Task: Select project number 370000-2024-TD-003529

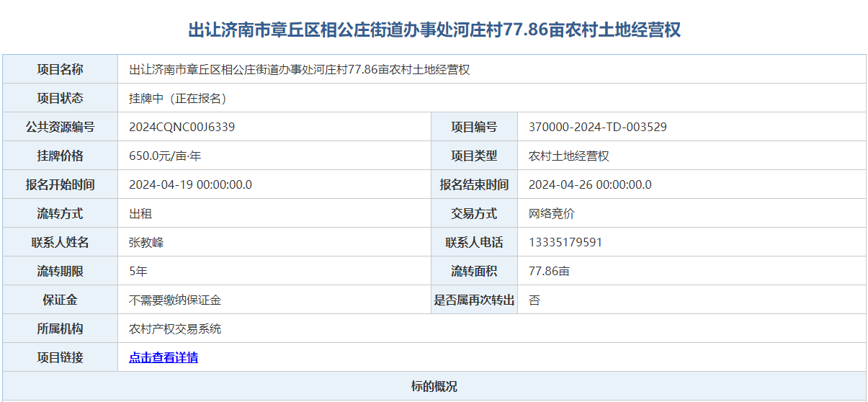Action: (598, 128)
